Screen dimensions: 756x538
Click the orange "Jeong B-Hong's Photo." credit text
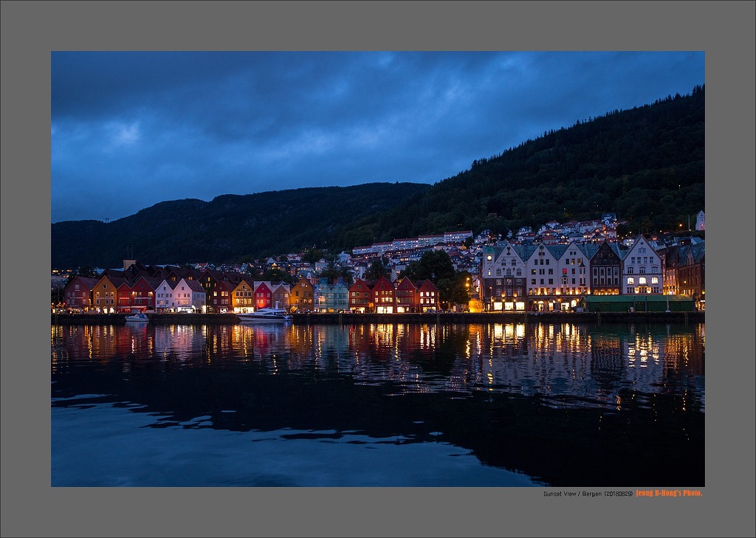point(669,493)
